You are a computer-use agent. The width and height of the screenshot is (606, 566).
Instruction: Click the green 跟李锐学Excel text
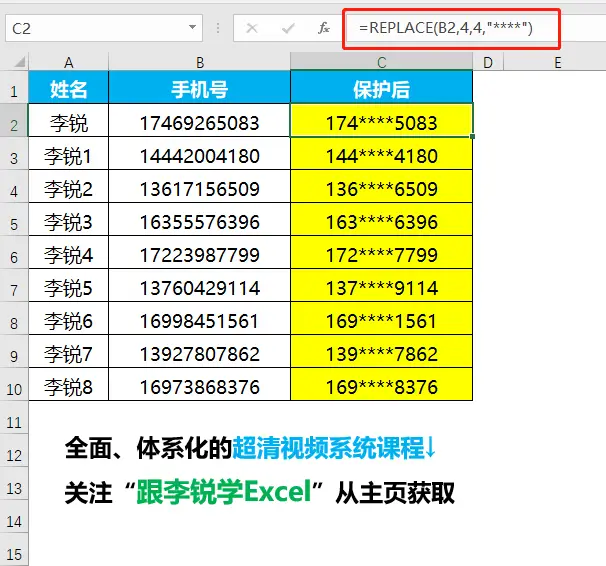click(224, 491)
